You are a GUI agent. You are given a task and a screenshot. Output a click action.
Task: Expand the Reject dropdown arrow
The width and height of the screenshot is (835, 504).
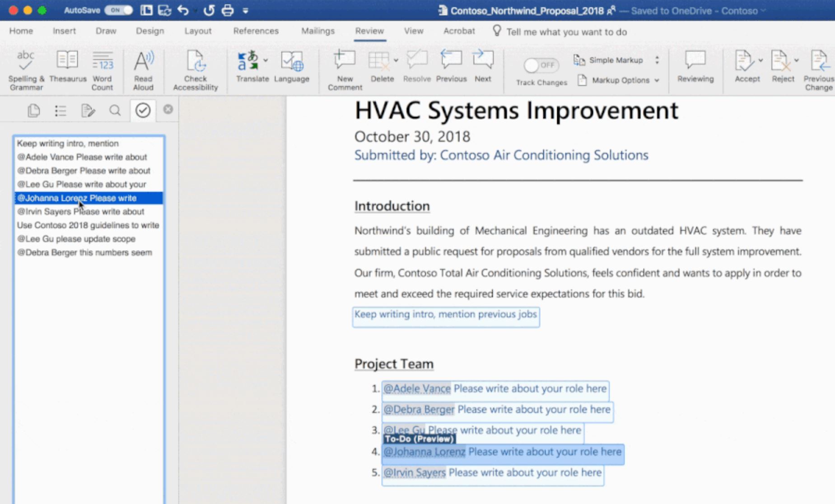click(796, 60)
